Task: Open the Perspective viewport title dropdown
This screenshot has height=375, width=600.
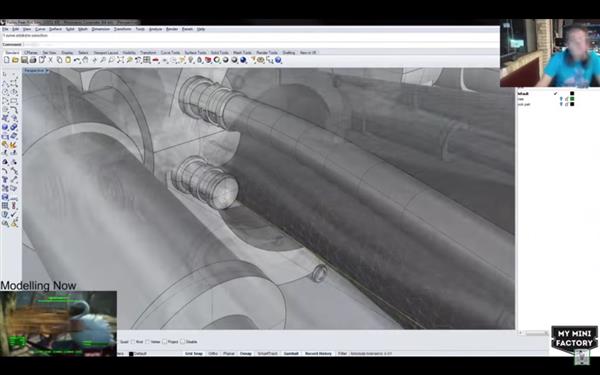Action: point(36,70)
